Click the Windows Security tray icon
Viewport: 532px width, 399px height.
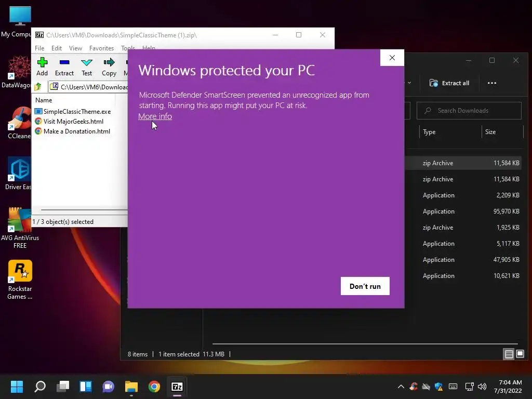[438, 387]
